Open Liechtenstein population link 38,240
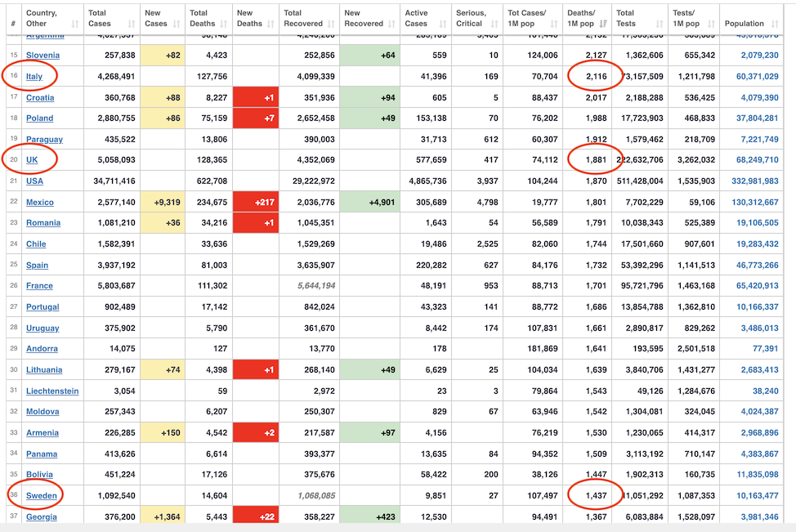 point(765,391)
